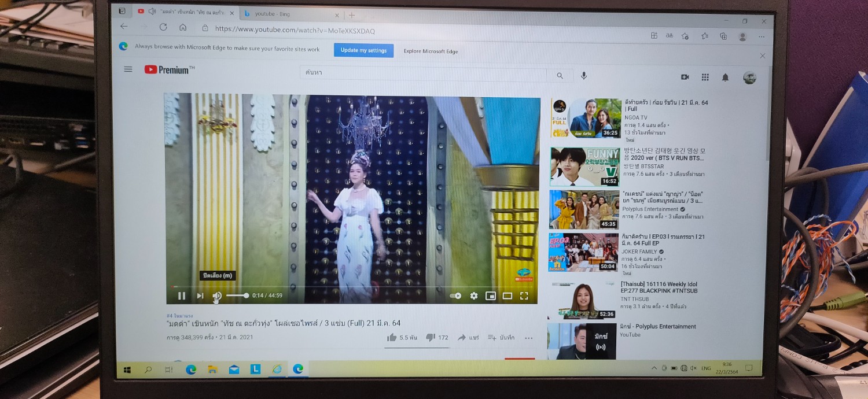Open the NGOA TV suggested video thumbnail

pos(586,118)
